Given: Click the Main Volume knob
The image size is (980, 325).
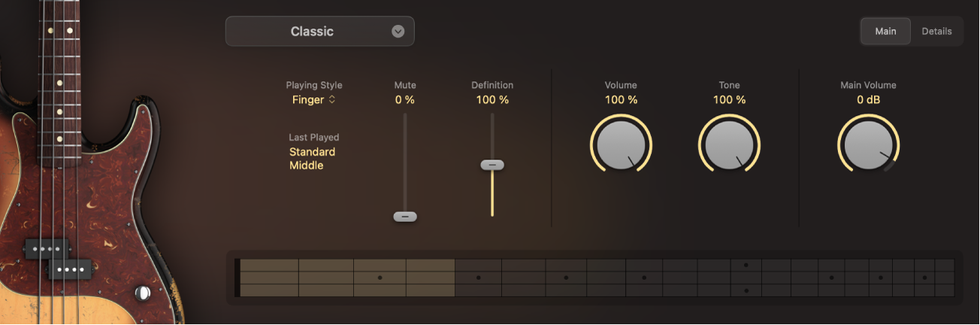Looking at the screenshot, I should click(x=868, y=144).
